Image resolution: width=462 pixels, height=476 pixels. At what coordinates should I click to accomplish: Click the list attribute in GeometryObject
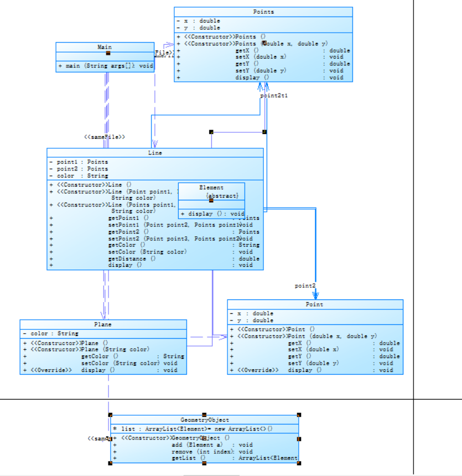click(x=193, y=428)
